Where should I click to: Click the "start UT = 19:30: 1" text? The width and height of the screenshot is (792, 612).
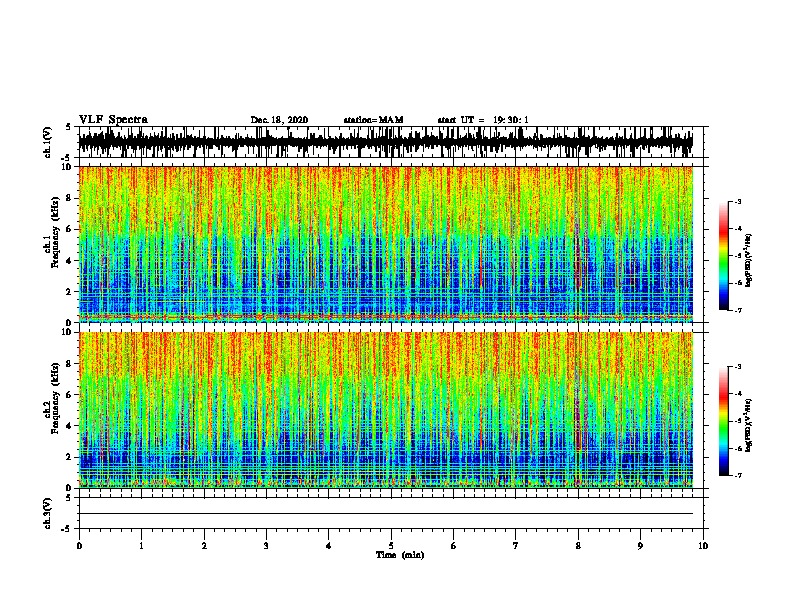[x=483, y=120]
